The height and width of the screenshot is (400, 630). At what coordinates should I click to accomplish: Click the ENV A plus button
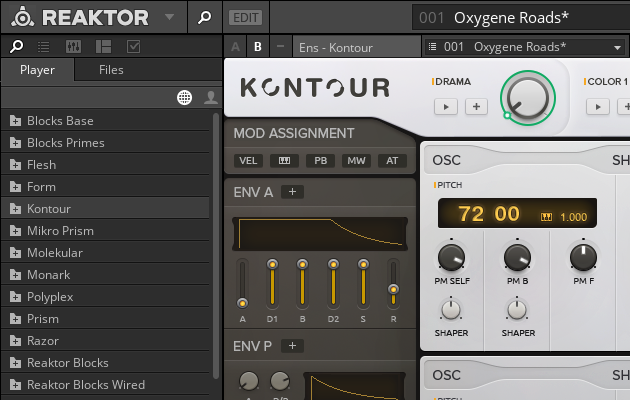[x=292, y=192]
